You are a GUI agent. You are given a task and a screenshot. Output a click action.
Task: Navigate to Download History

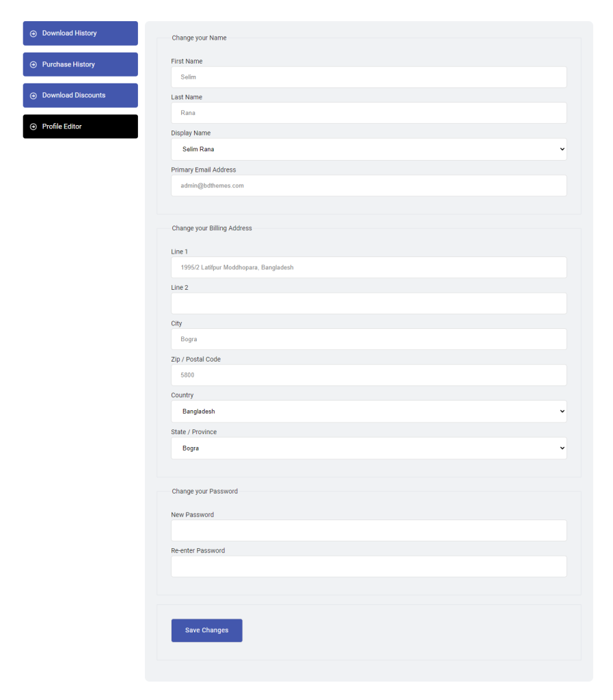80,33
